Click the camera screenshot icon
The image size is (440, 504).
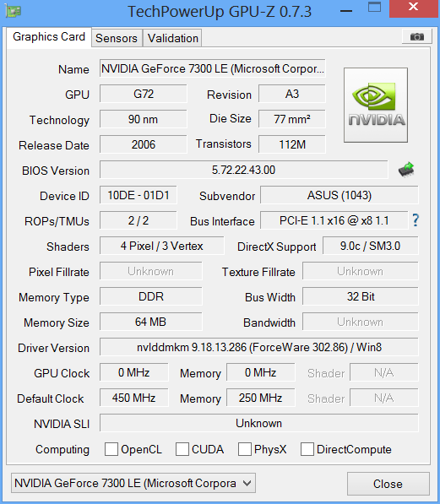pos(416,36)
